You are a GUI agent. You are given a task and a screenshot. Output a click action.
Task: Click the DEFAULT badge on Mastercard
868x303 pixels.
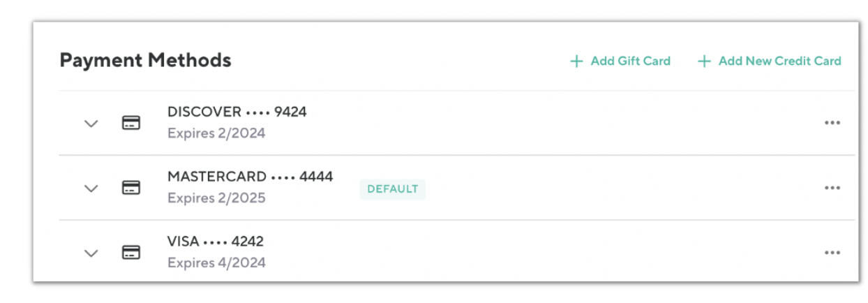coord(393,189)
